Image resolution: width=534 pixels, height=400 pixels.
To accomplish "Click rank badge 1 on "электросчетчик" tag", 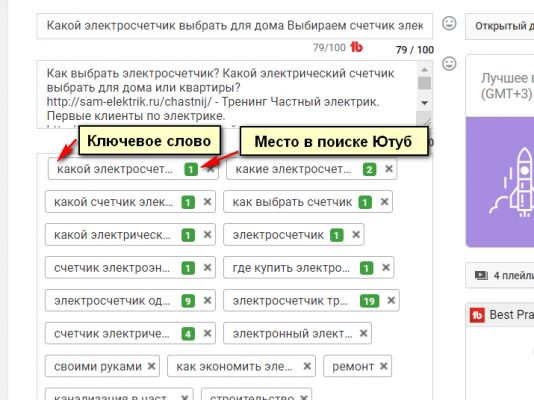I will [x=336, y=235].
